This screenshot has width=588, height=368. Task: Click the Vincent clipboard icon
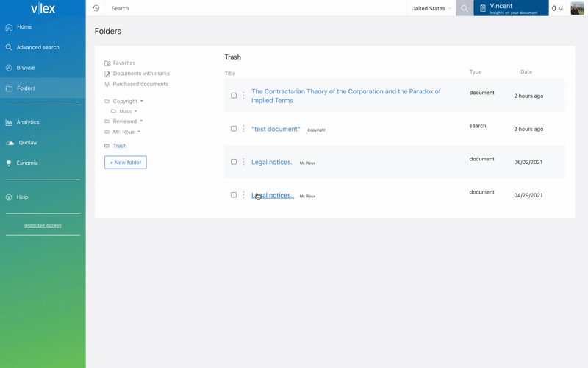tap(483, 8)
